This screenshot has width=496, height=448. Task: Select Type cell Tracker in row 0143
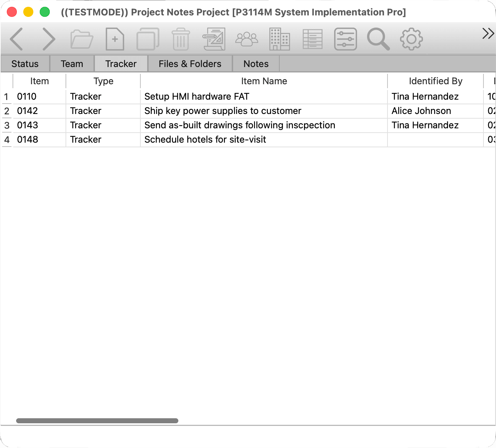point(103,125)
